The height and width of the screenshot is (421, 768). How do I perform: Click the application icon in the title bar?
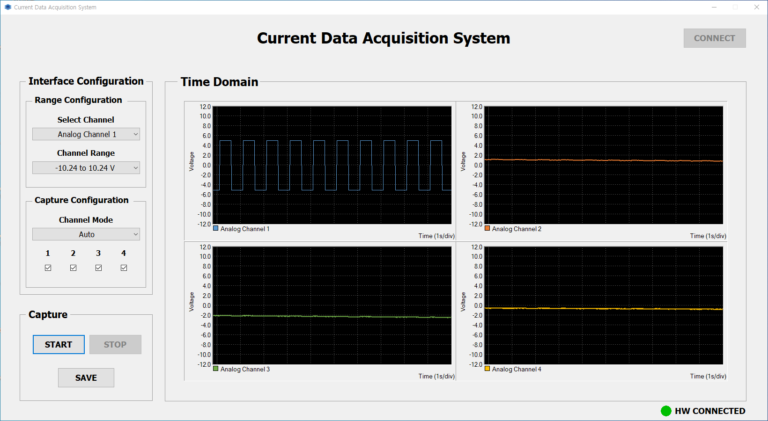click(7, 7)
